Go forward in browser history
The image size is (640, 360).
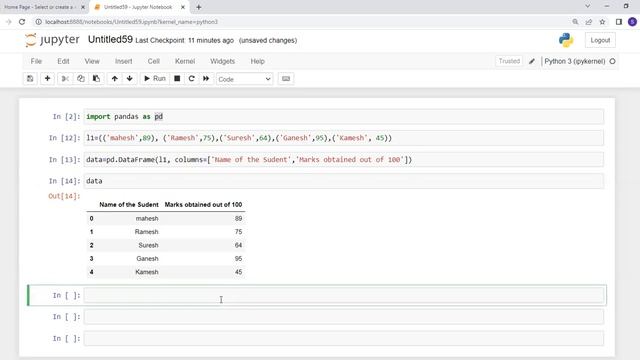click(x=8, y=22)
